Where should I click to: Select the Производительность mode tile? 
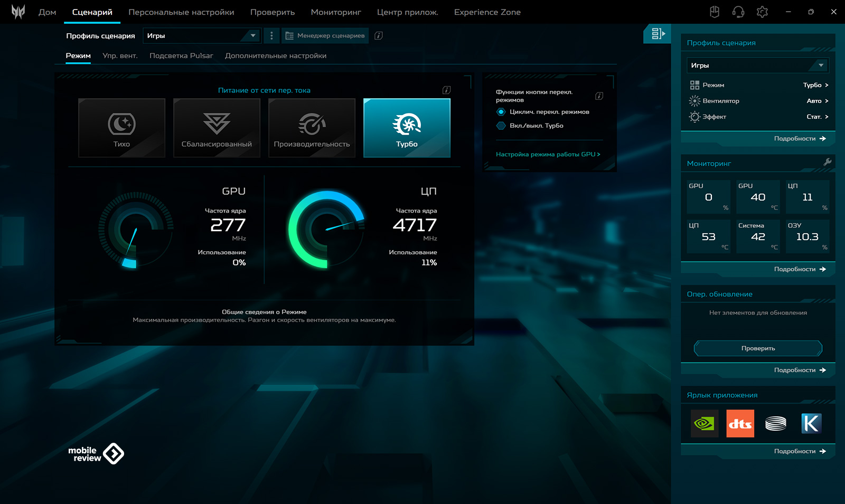[x=312, y=128]
